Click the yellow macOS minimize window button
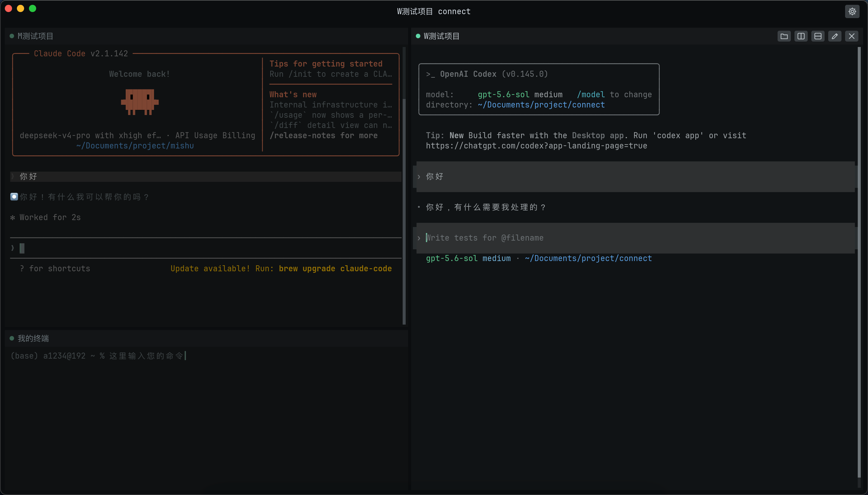This screenshot has width=868, height=495. pyautogui.click(x=20, y=8)
